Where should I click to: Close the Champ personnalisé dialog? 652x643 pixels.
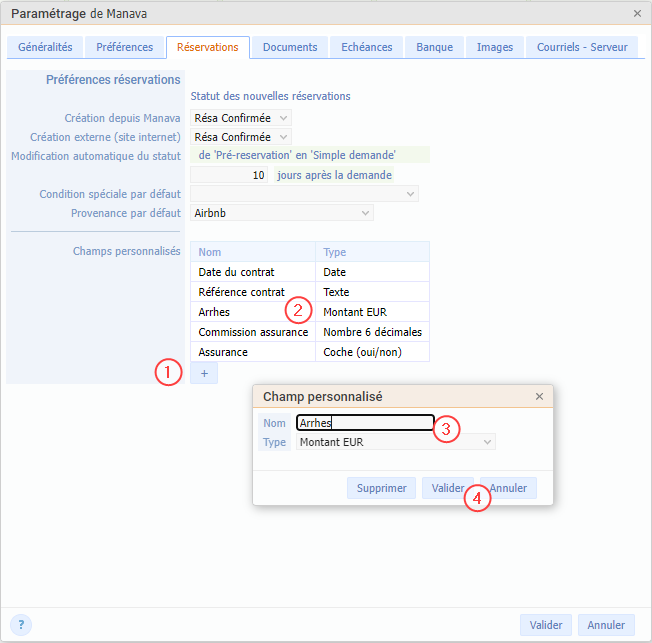point(539,397)
